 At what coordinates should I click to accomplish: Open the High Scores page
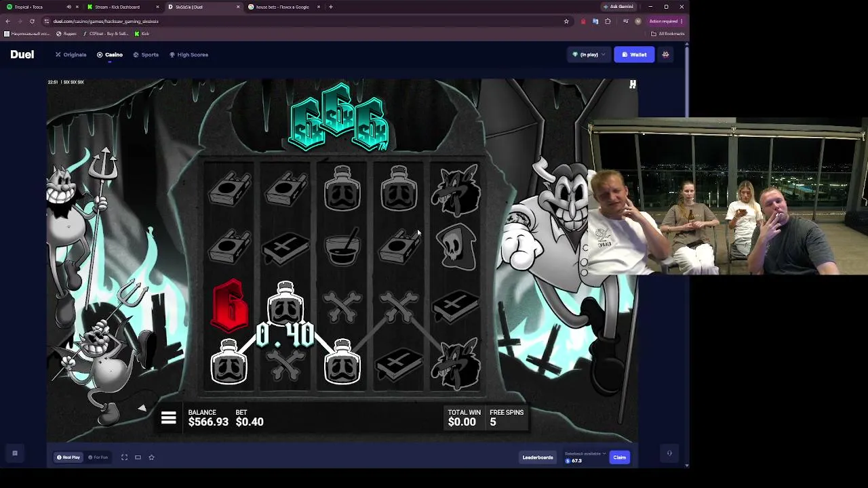click(189, 54)
